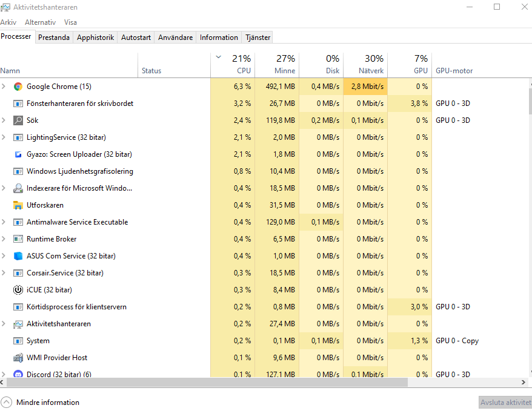
Task: Open the Alternativ menu
Action: point(40,22)
